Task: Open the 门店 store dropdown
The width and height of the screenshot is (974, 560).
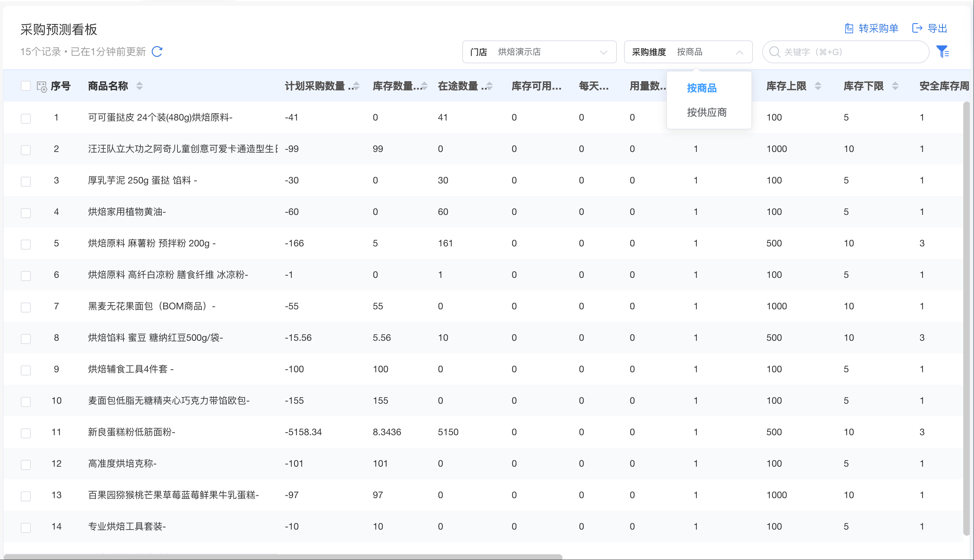Action: pos(539,52)
